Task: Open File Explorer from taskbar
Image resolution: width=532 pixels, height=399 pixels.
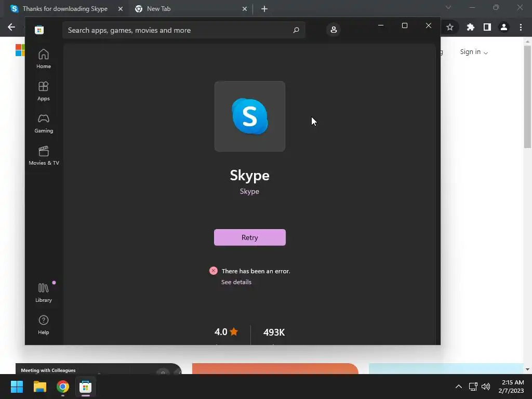Action: pos(39,387)
